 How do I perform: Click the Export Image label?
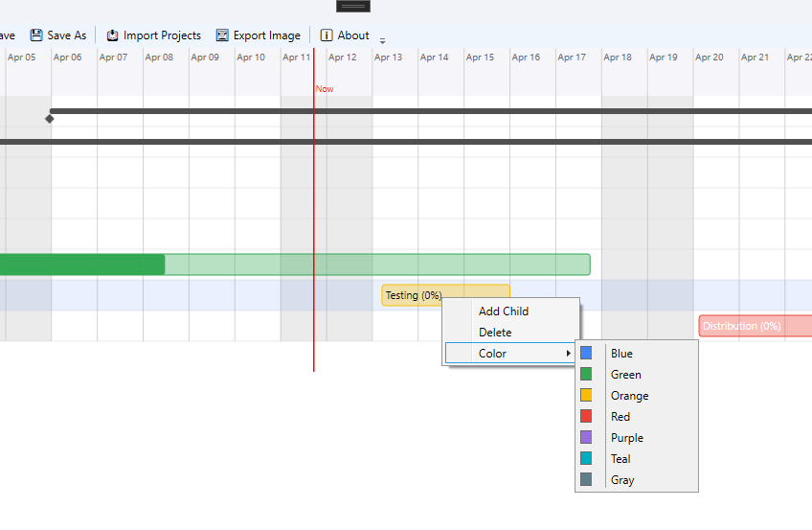(267, 35)
